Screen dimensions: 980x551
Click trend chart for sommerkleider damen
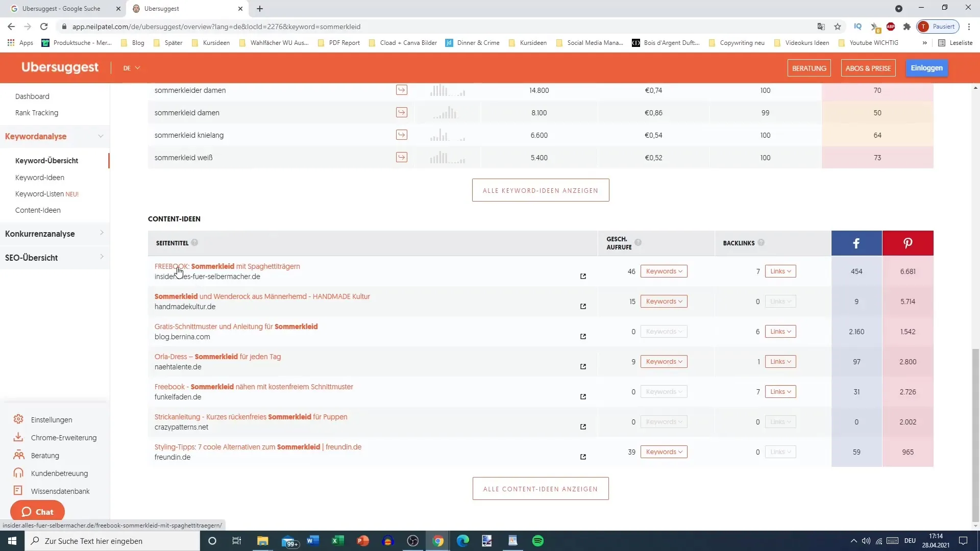[x=448, y=90]
